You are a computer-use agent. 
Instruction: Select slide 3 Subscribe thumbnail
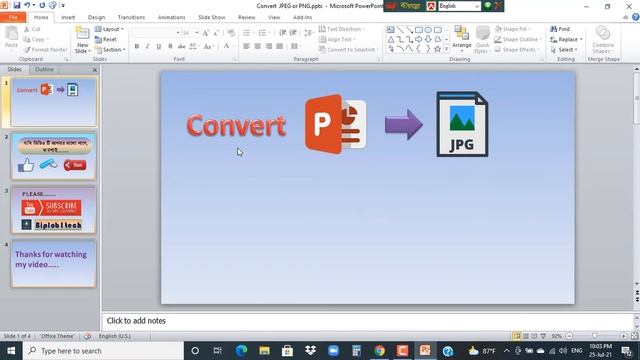pyautogui.click(x=54, y=210)
